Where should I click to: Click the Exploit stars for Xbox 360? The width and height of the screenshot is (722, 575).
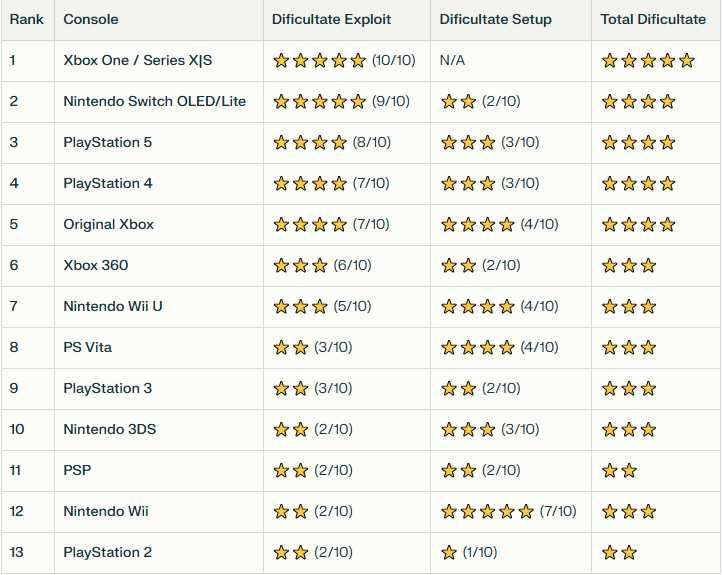300,266
